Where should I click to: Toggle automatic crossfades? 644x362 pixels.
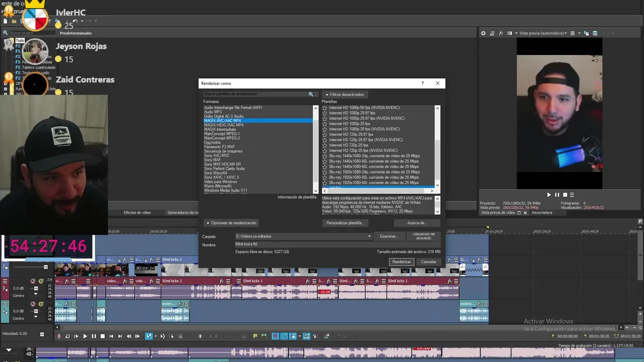coord(284,336)
